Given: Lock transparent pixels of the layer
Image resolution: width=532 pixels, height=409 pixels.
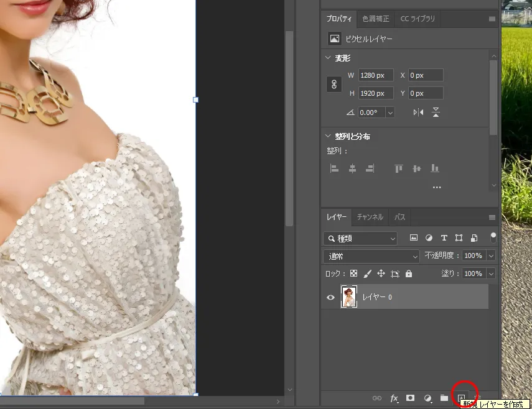Looking at the screenshot, I should pos(353,273).
